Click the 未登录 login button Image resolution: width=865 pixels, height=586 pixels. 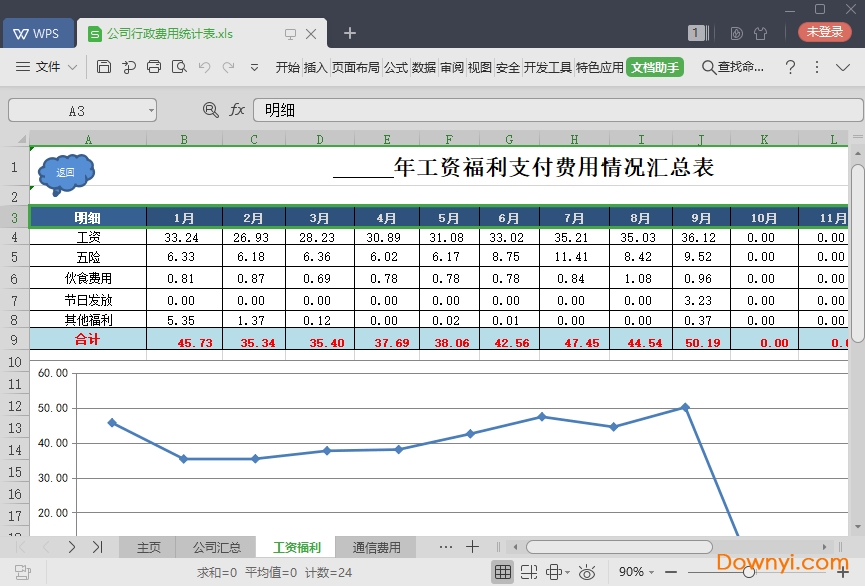coord(824,31)
